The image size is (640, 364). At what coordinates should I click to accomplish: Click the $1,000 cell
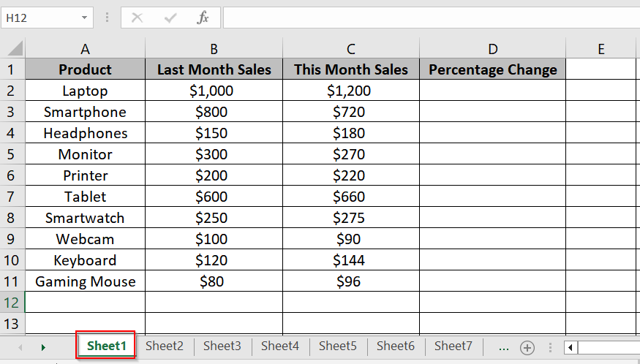pyautogui.click(x=214, y=91)
